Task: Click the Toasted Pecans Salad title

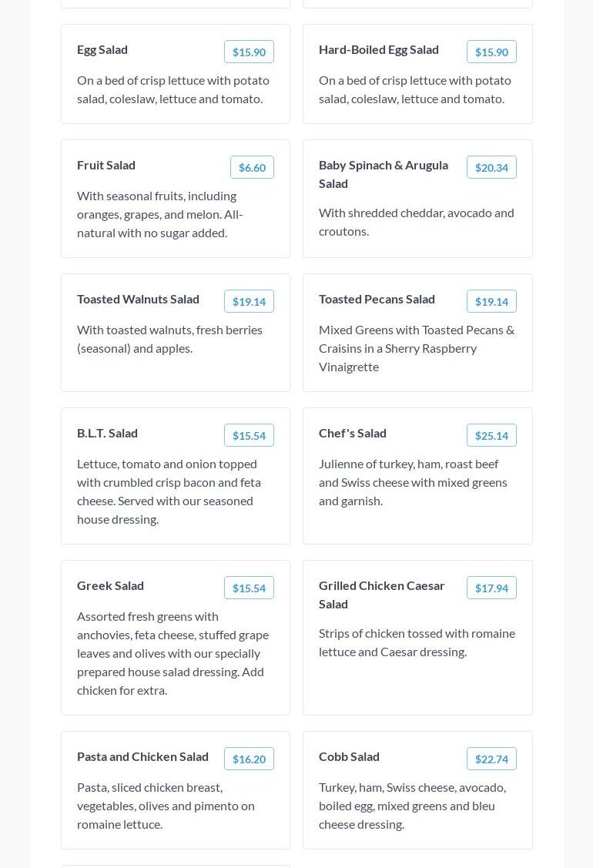Action: point(377,299)
